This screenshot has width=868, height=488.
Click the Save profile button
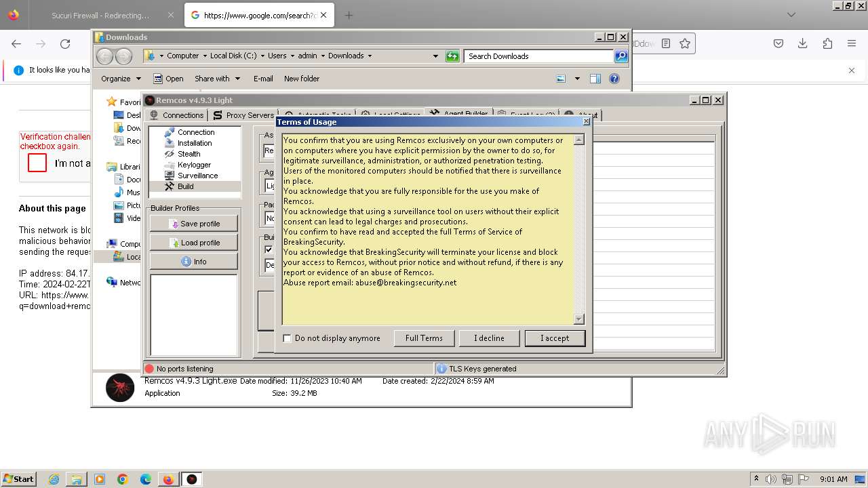click(194, 224)
